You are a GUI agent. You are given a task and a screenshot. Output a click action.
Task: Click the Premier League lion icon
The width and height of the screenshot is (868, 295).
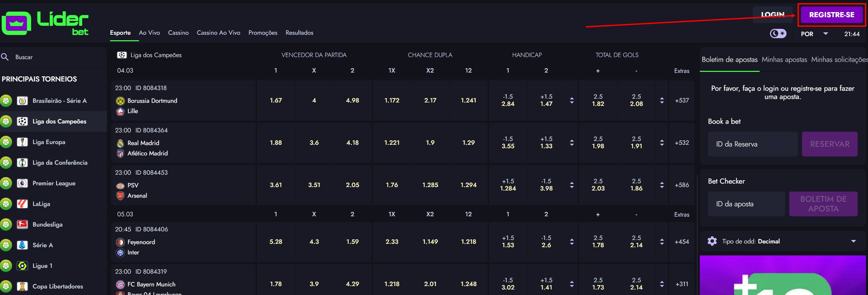tap(22, 183)
